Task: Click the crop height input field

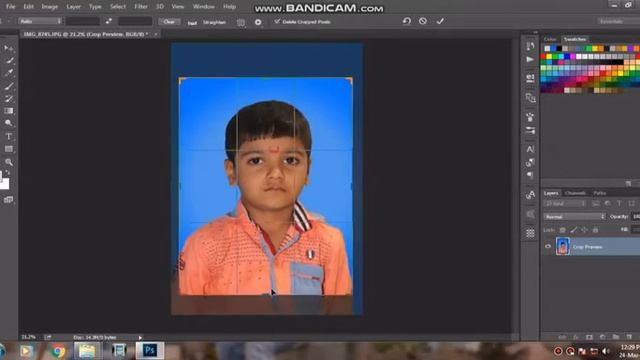Action: [135, 21]
